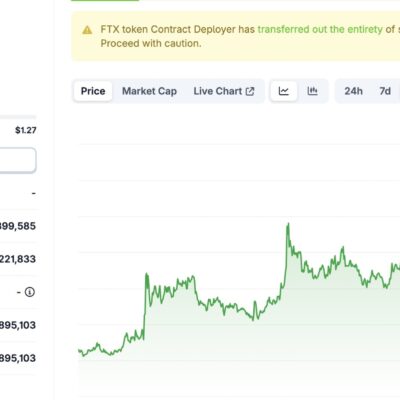Click the empty input box under $1.27
The height and width of the screenshot is (400, 400).
coord(18,160)
